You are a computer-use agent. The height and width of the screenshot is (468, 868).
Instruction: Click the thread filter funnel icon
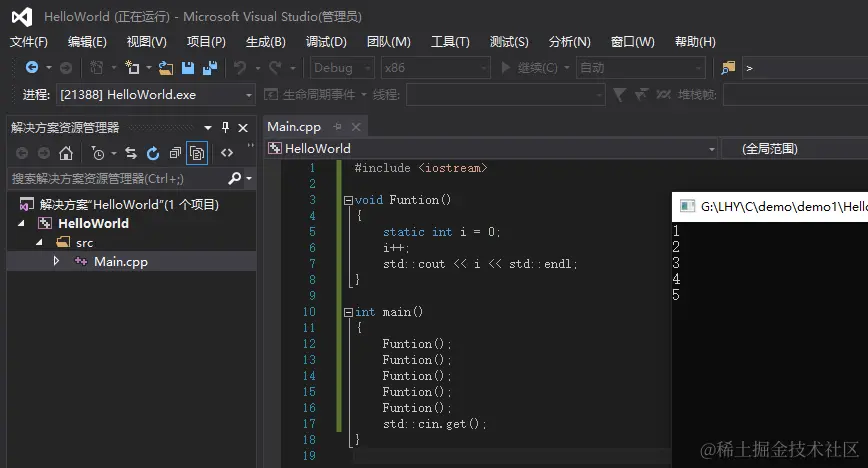[x=619, y=95]
